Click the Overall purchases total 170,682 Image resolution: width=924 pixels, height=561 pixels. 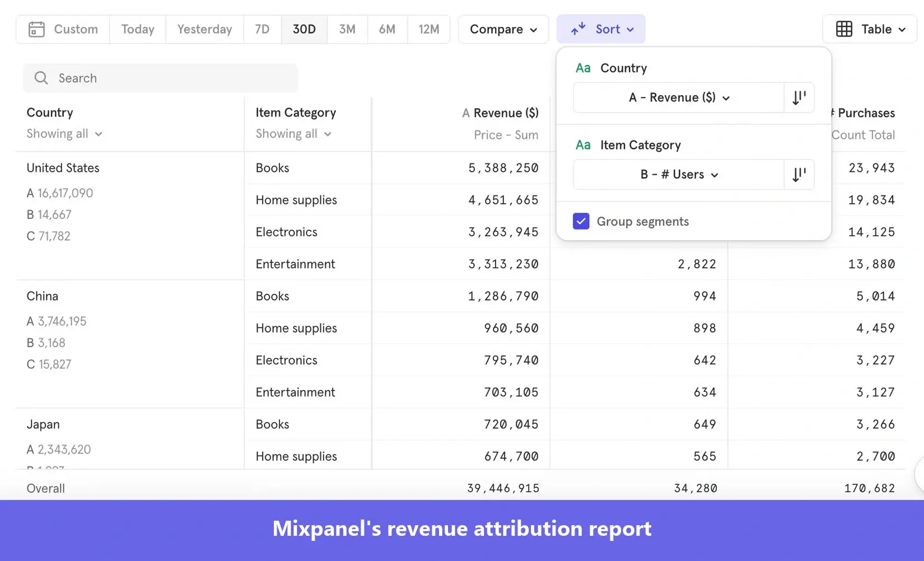coord(870,488)
